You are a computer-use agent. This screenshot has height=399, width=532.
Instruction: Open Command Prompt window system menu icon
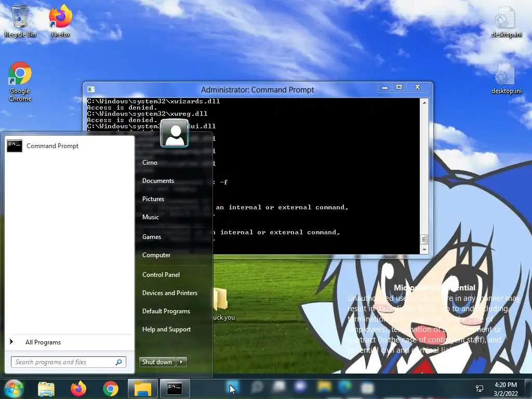tap(91, 89)
